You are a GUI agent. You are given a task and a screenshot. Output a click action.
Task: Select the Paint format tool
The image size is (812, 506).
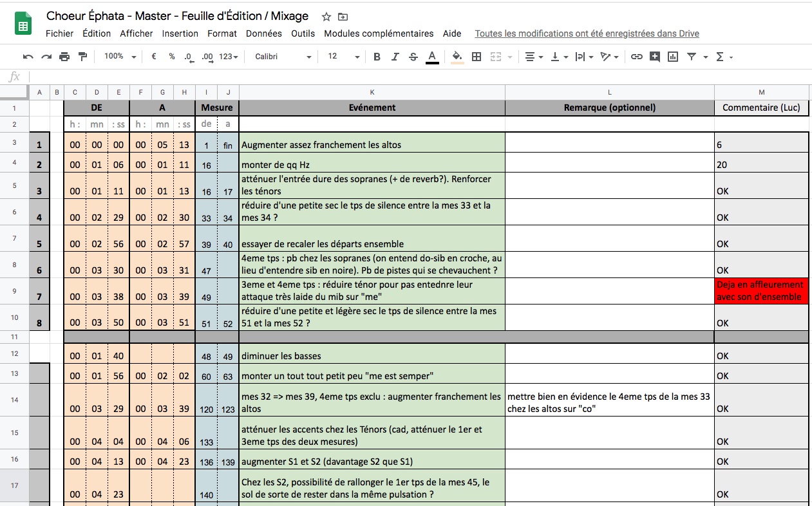(82, 57)
